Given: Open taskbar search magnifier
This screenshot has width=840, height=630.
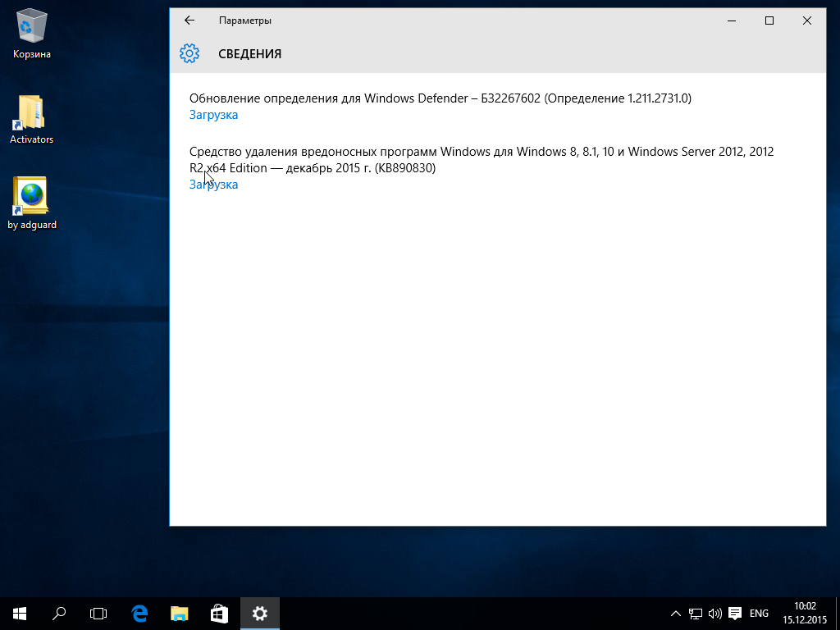Looking at the screenshot, I should pos(59,614).
